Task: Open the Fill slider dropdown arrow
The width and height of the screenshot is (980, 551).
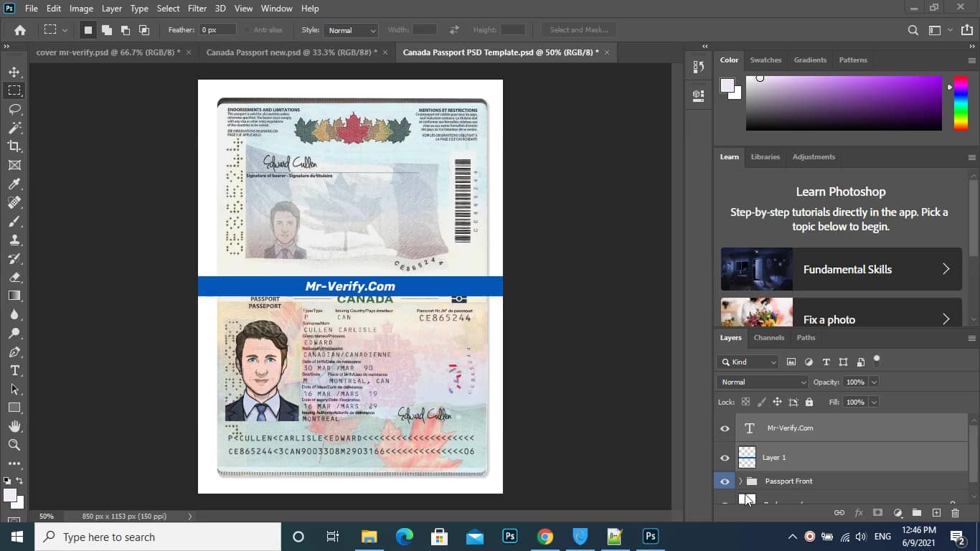Action: 874,402
